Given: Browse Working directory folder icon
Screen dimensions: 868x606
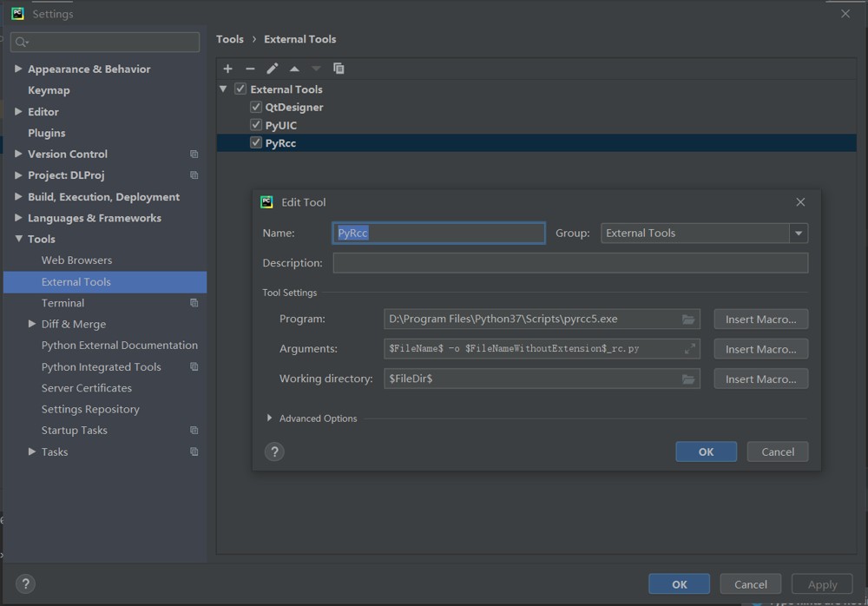Looking at the screenshot, I should click(x=688, y=379).
